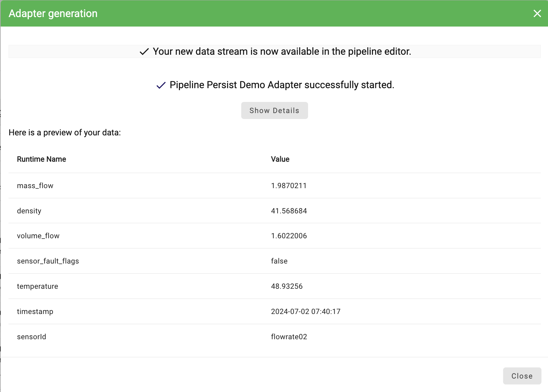Click the timestamp value 2024-07-02 07:40:17
548x392 pixels.
[x=306, y=312]
